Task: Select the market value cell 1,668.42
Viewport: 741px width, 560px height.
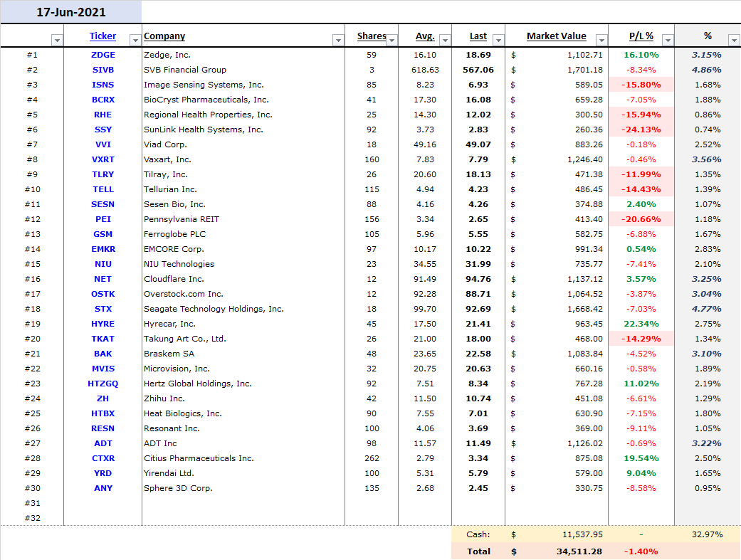Action: point(557,309)
